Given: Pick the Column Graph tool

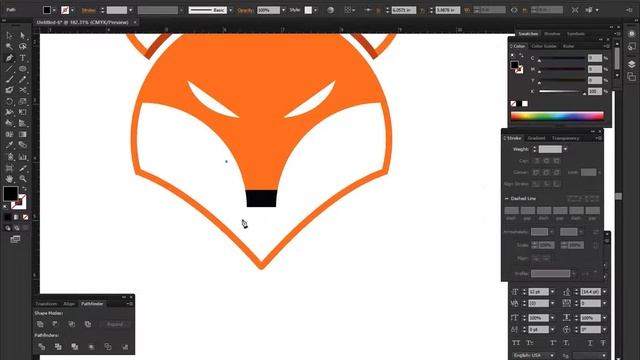Looking at the screenshot, I should [x=22, y=157].
